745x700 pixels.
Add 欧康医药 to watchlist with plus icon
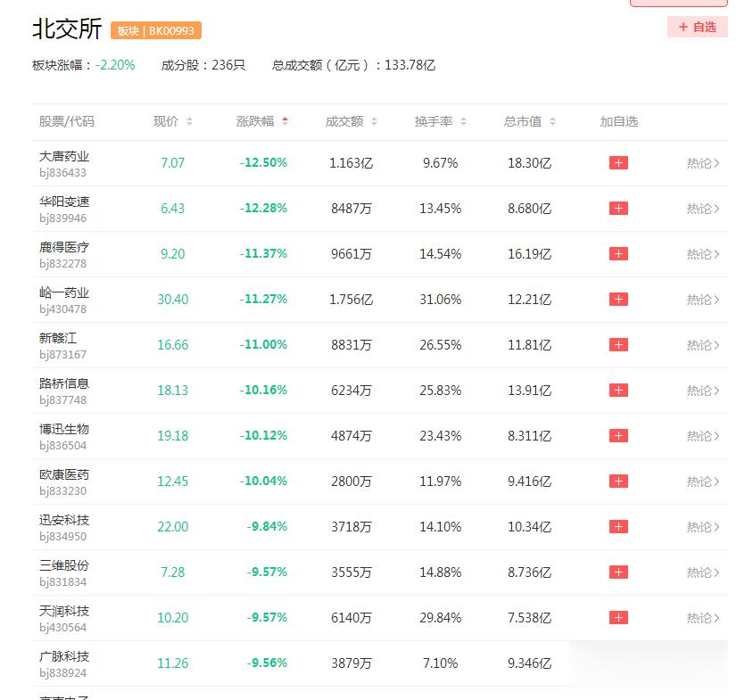(618, 481)
